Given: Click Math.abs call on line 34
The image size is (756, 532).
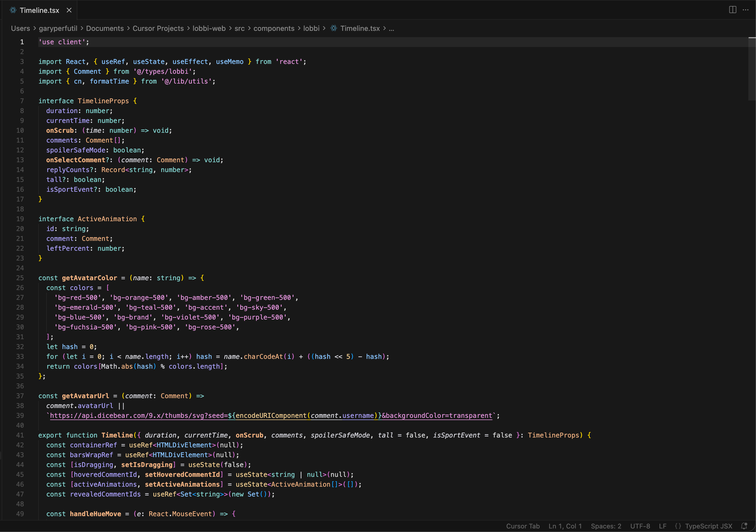Looking at the screenshot, I should [x=117, y=367].
